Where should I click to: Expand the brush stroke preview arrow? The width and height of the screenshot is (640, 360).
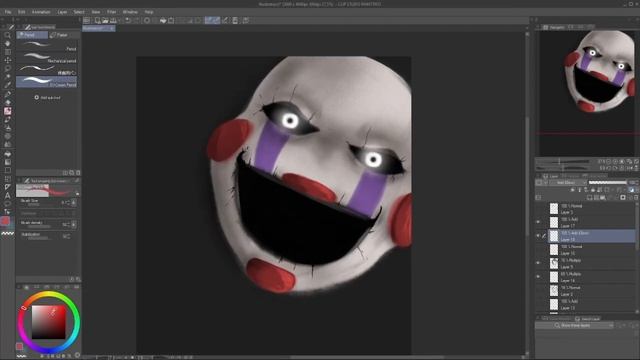78,193
